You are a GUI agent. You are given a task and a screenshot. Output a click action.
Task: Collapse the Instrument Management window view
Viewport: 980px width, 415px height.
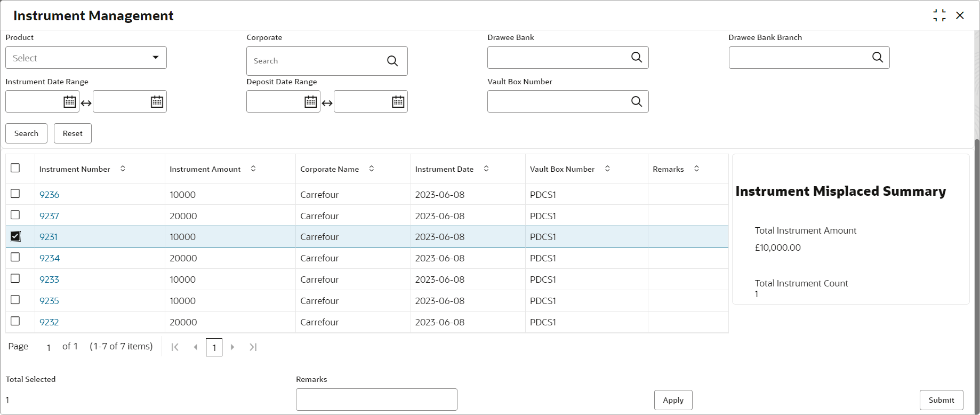coord(939,15)
